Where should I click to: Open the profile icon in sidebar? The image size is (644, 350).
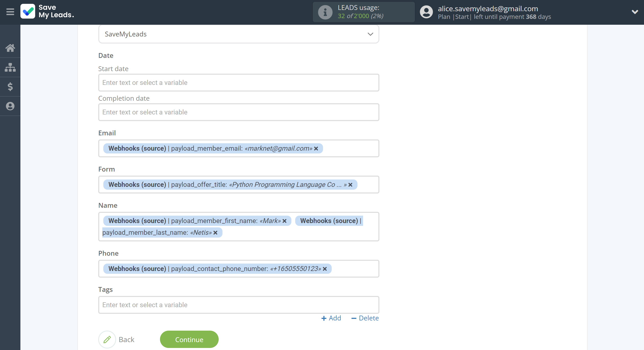pyautogui.click(x=10, y=106)
